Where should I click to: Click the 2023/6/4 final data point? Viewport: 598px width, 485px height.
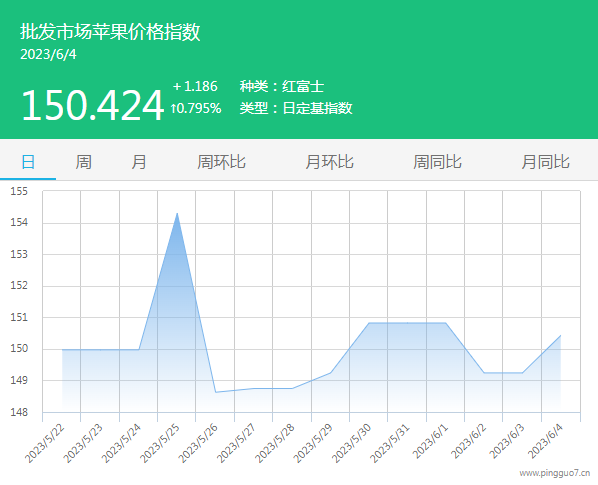click(x=561, y=336)
